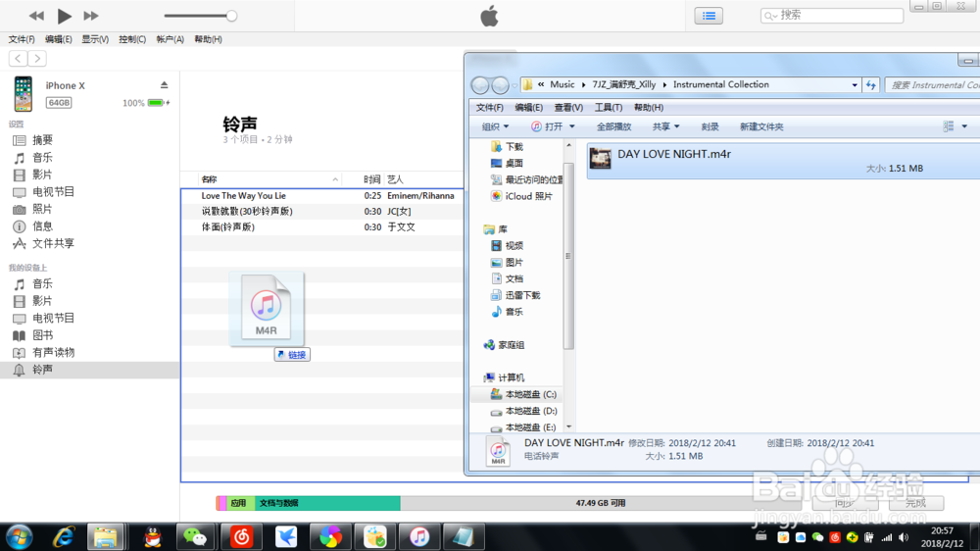
Task: Go forward with iTunes forward arrow
Action: 37,58
